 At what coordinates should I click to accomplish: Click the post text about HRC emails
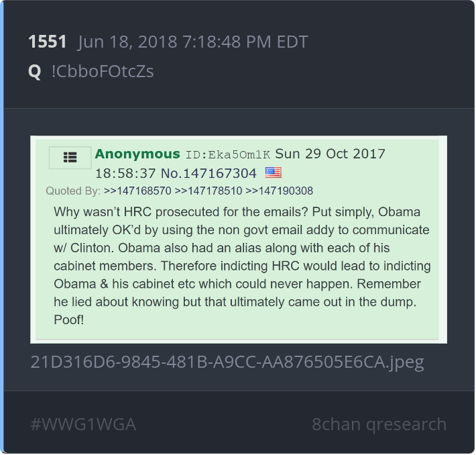242,266
